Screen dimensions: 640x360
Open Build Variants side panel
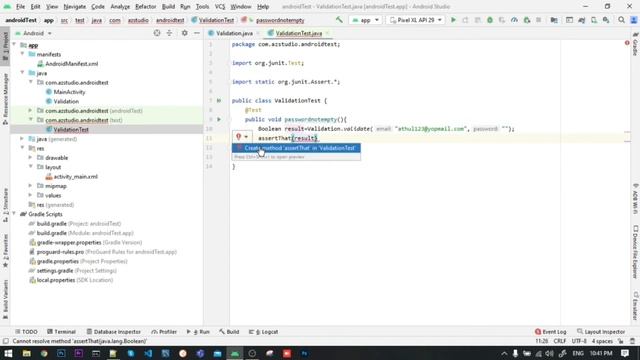(5, 299)
